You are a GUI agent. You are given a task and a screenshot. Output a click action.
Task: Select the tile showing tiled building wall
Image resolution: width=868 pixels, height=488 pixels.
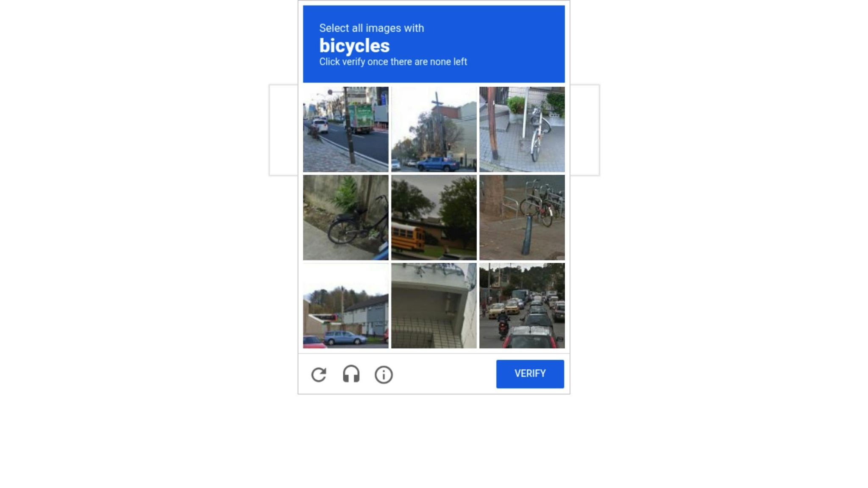point(434,305)
